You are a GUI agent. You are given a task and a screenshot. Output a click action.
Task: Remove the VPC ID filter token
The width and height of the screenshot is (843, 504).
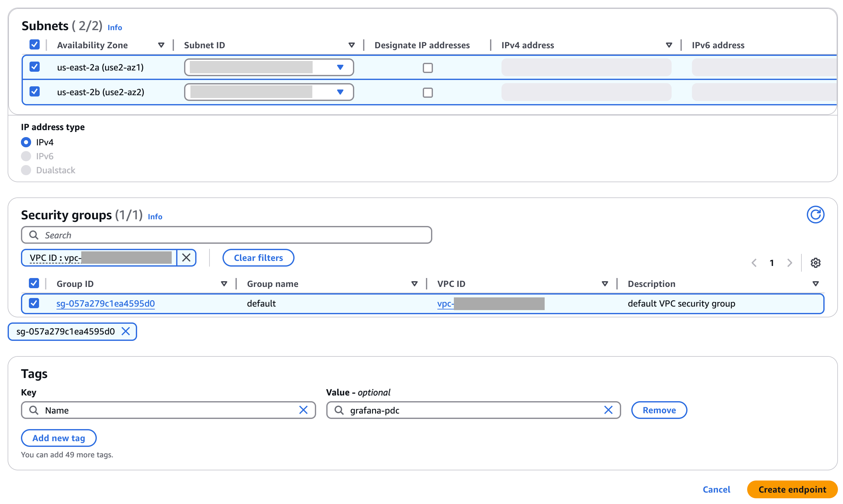click(x=186, y=258)
